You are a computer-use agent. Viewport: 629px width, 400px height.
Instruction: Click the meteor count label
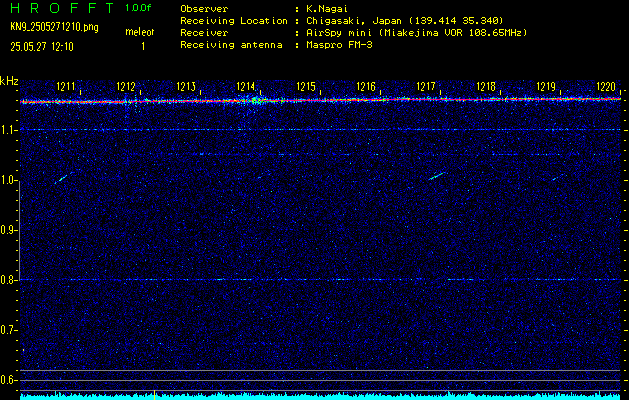tap(140, 32)
